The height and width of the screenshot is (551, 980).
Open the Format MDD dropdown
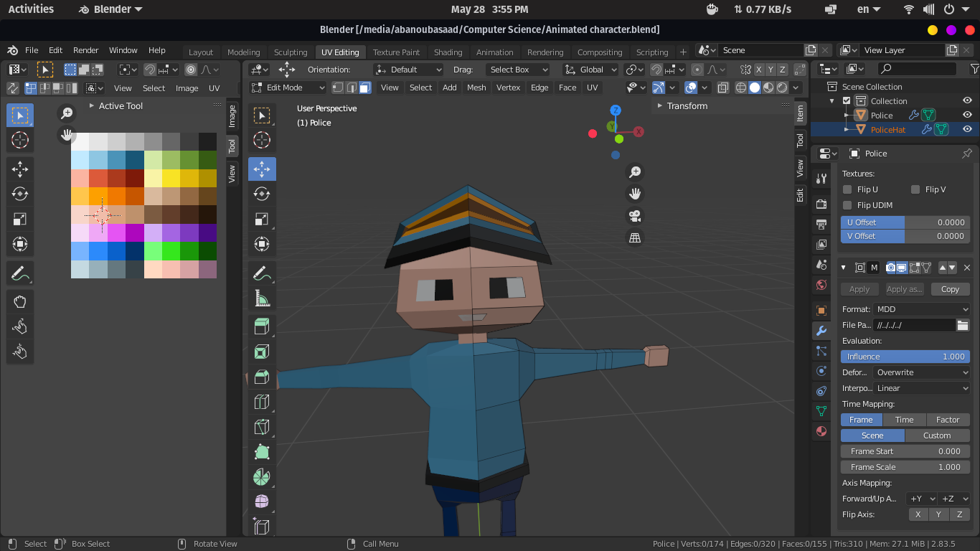[x=922, y=309]
